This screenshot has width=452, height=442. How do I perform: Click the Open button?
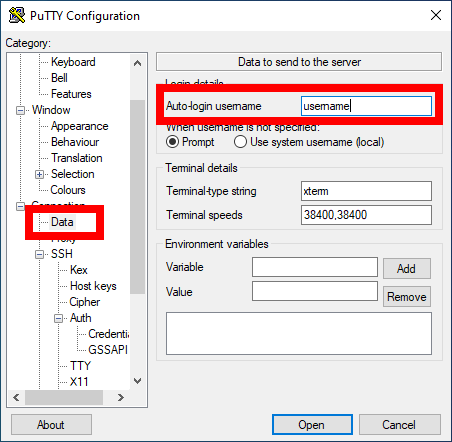pos(312,425)
